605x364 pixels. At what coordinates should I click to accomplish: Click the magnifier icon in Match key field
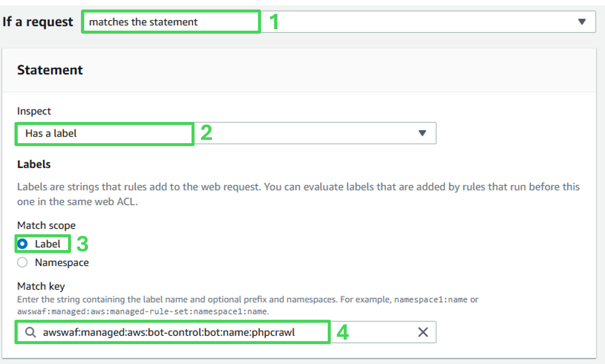[x=31, y=332]
